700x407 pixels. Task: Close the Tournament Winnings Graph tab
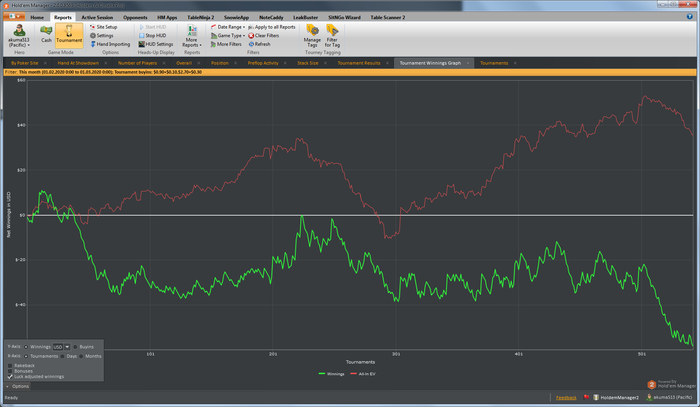tap(468, 63)
